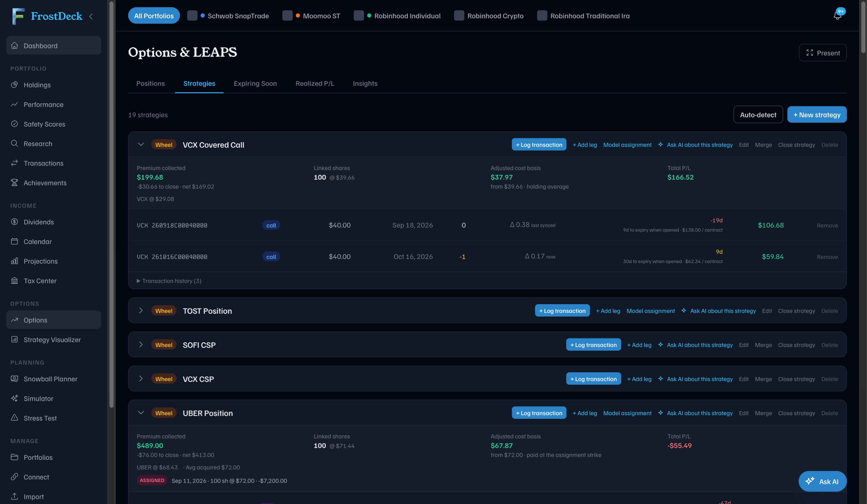867x504 pixels.
Task: Click the Research magnifier icon
Action: click(x=14, y=143)
